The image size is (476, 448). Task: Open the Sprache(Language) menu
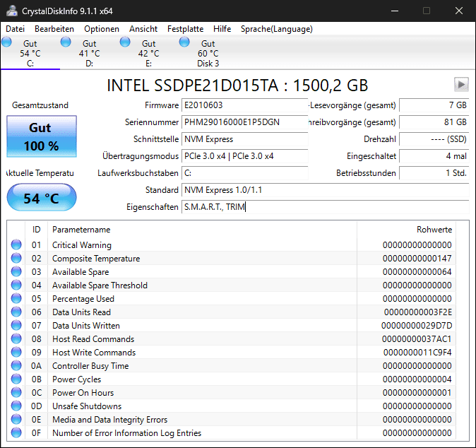coord(277,29)
